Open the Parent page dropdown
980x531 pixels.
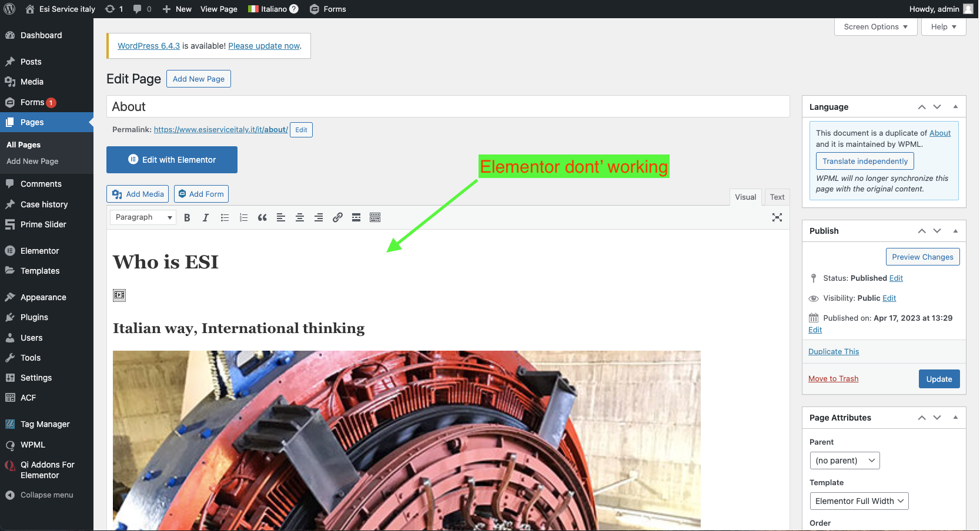pyautogui.click(x=844, y=461)
